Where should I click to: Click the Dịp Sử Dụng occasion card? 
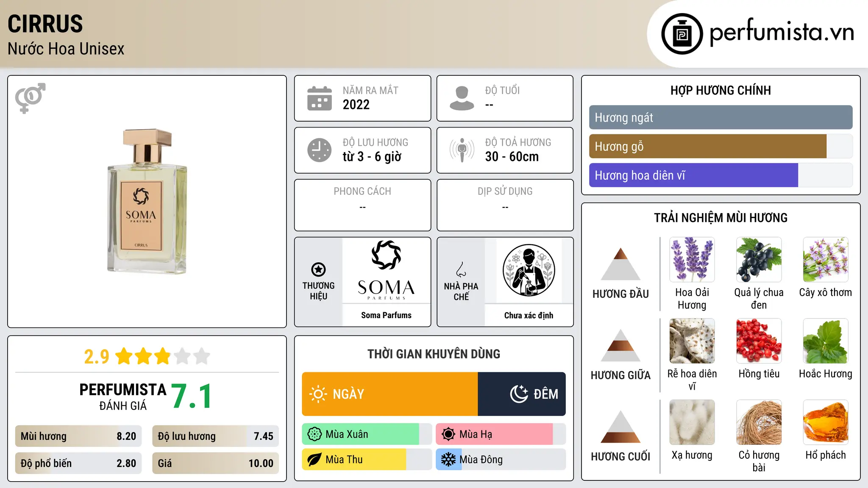pos(505,205)
